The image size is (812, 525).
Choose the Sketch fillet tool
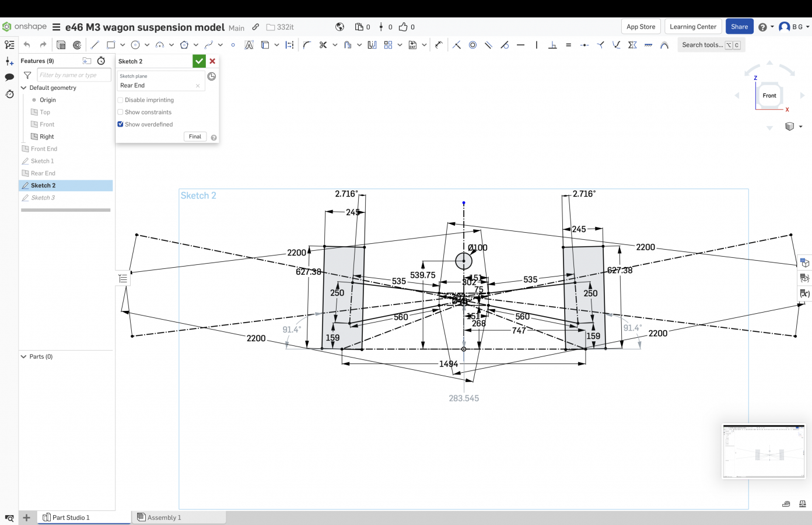(x=307, y=45)
